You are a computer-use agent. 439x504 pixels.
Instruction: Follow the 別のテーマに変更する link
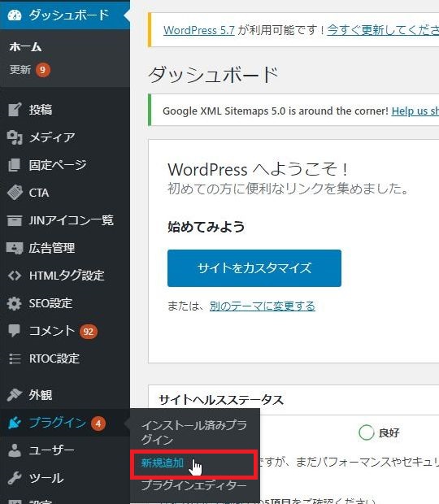click(x=263, y=306)
